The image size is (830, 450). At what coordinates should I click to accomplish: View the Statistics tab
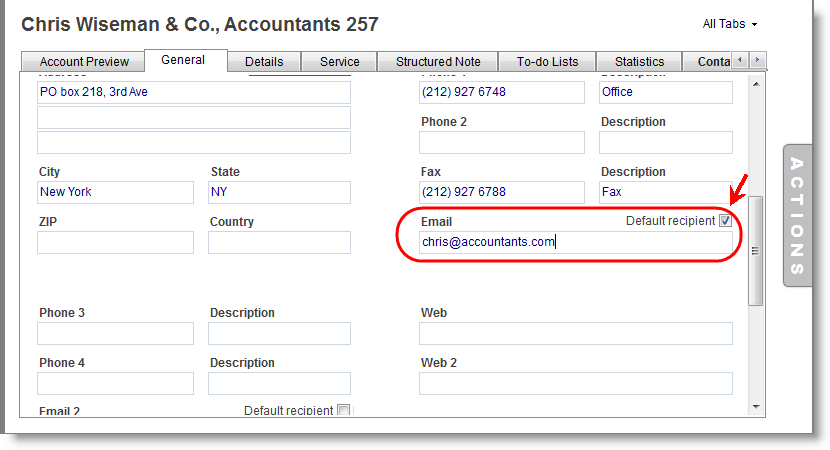tap(639, 62)
